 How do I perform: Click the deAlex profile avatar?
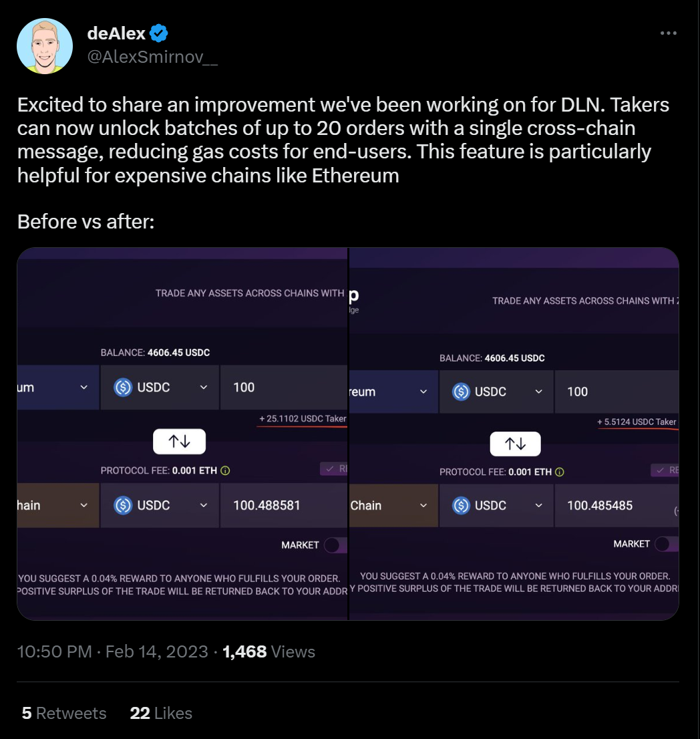tap(45, 45)
